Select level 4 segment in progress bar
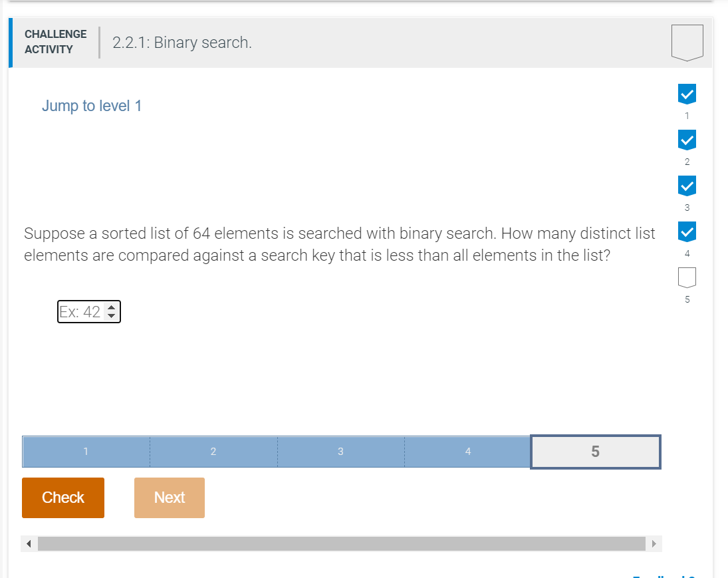Viewport: 728px width, 578px height. [x=467, y=452]
